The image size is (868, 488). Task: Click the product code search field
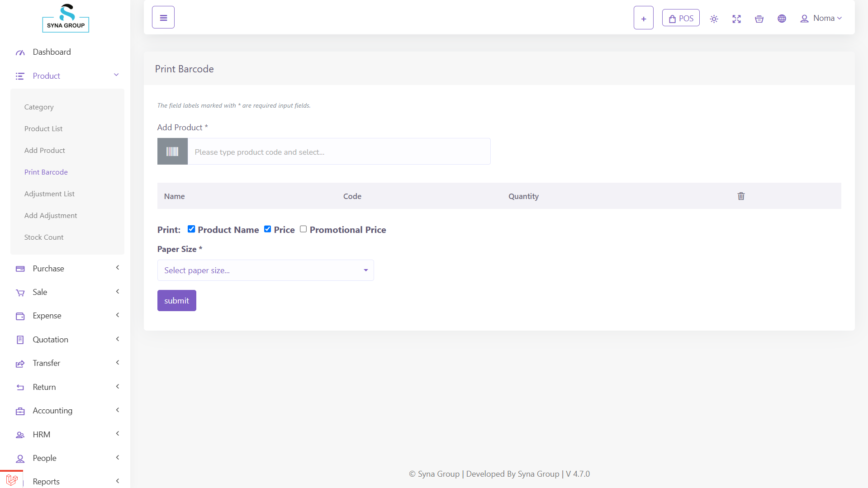coord(339,152)
